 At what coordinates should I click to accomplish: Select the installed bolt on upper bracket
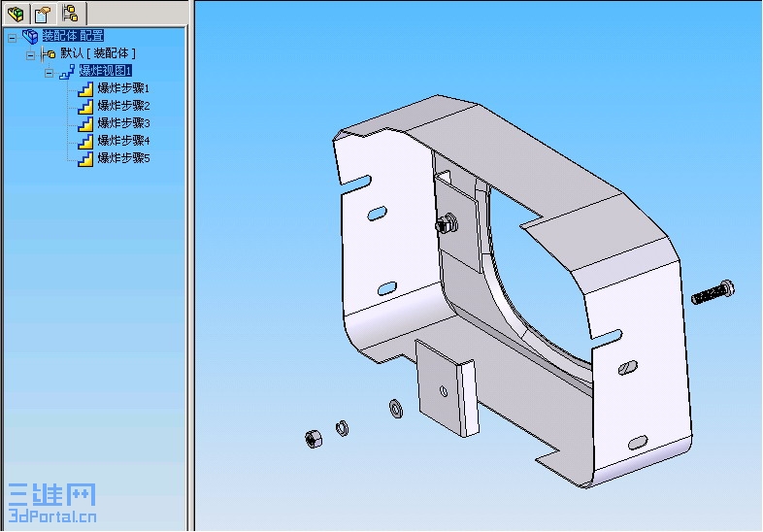click(x=446, y=223)
